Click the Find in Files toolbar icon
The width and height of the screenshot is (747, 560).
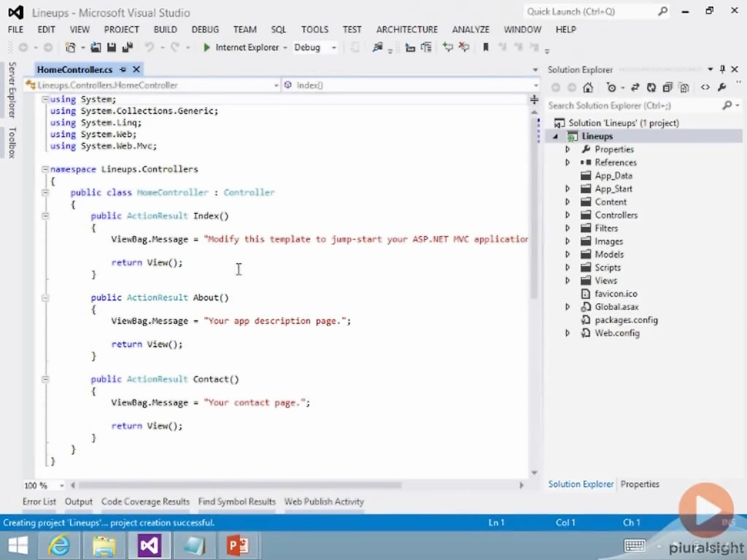377,47
